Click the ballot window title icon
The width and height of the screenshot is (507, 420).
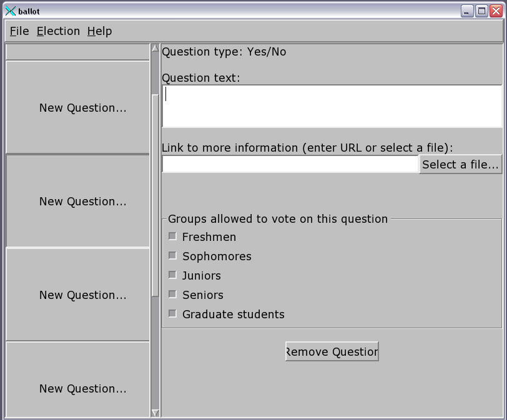pyautogui.click(x=10, y=11)
